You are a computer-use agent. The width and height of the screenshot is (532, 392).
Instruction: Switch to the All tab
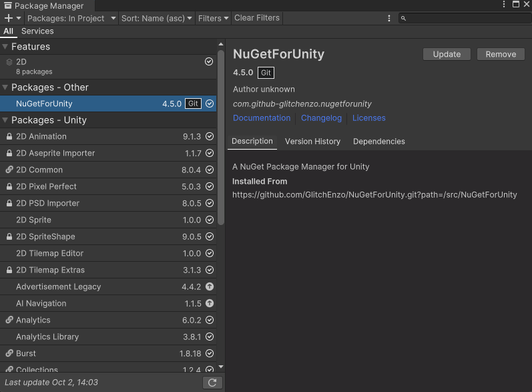pos(8,31)
